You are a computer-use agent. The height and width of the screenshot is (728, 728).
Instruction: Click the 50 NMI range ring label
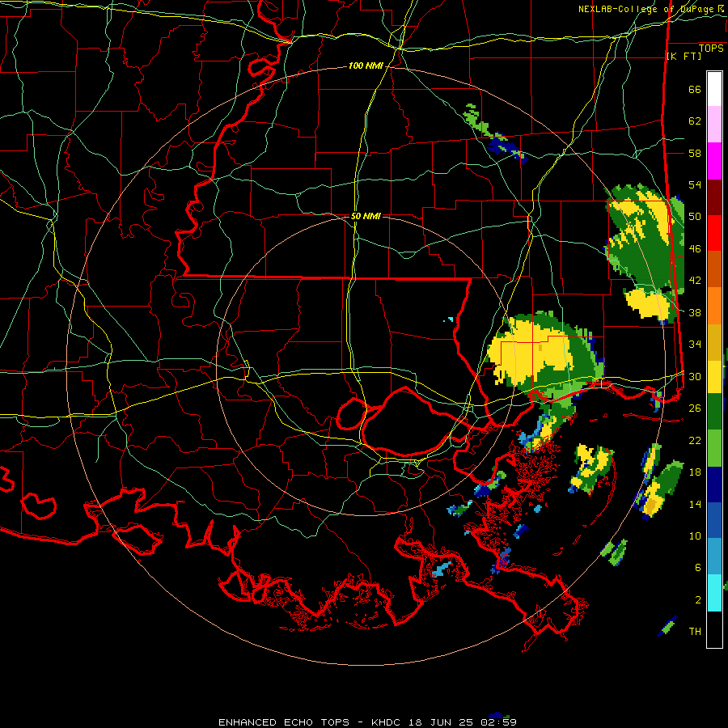(366, 216)
